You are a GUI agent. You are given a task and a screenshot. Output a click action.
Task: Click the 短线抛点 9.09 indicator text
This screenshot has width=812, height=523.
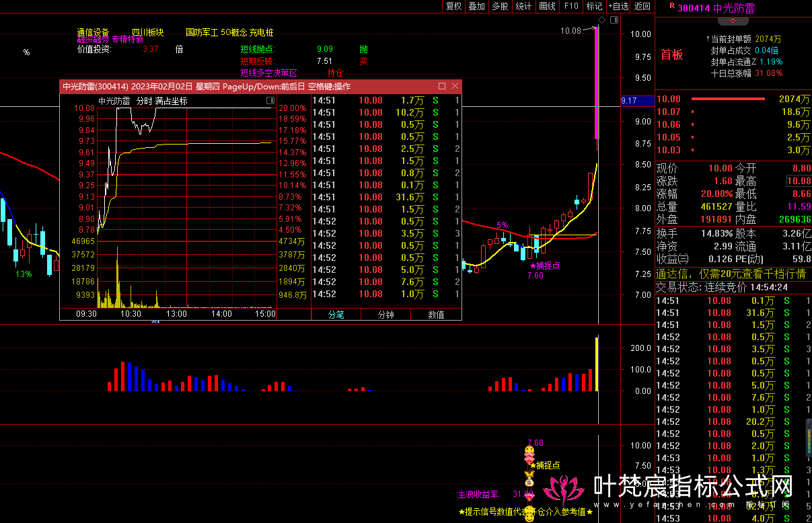[x=287, y=49]
